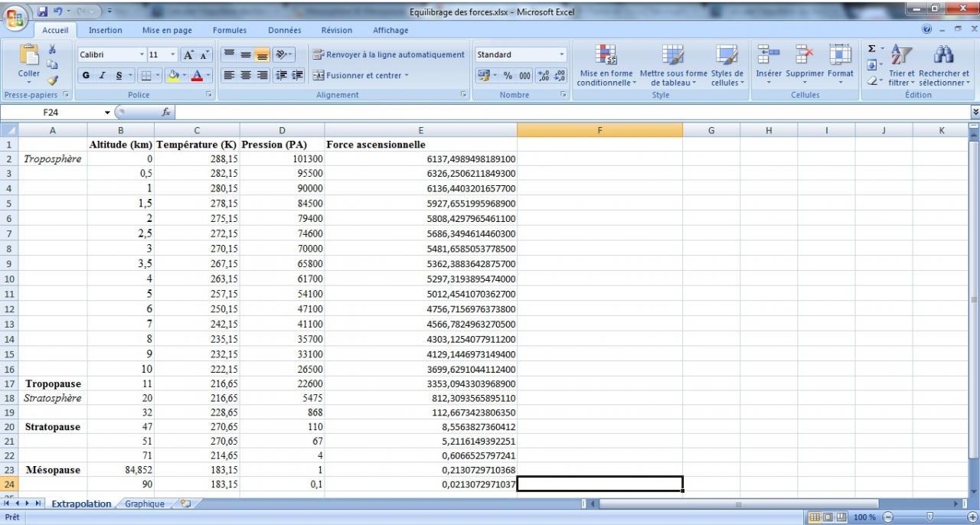Select column E header
This screenshot has height=525, width=980.
[x=420, y=130]
